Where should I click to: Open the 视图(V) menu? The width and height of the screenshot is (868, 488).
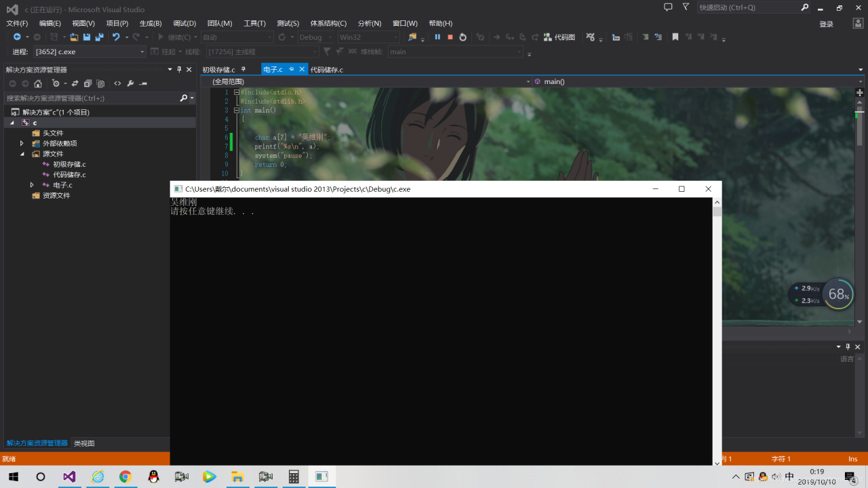pyautogui.click(x=83, y=23)
